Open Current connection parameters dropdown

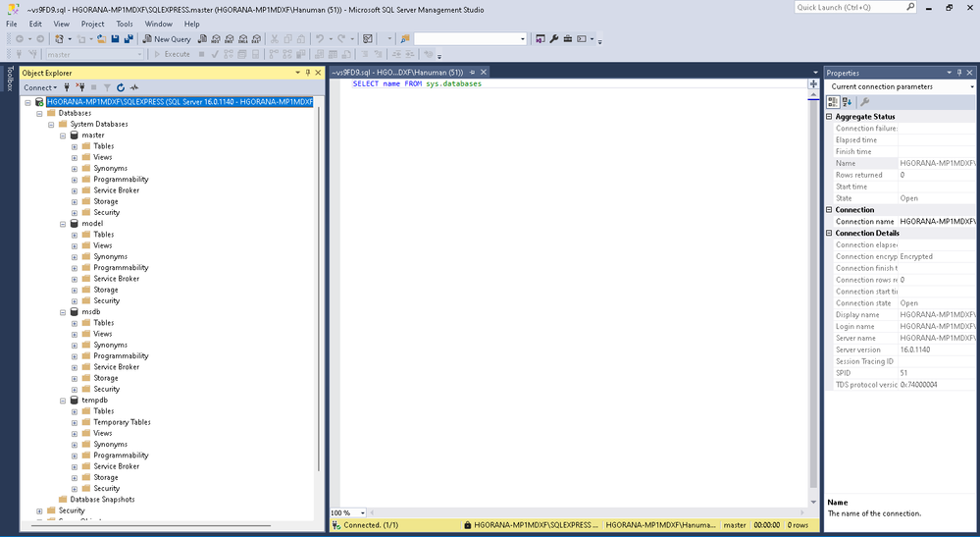coord(969,87)
